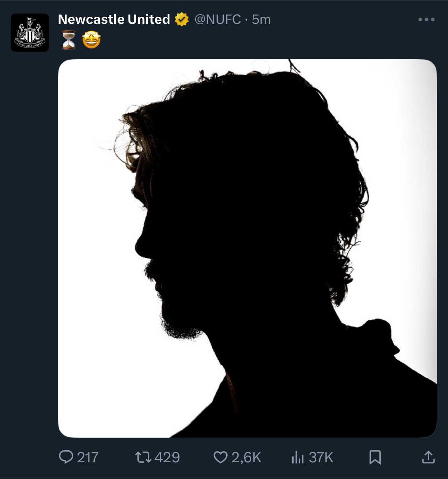448x479 pixels.
Task: View post analytics via the bar chart icon
Action: 297,457
